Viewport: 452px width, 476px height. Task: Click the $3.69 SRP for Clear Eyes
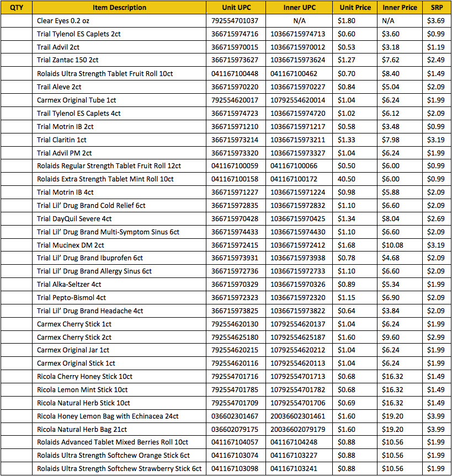[436, 21]
